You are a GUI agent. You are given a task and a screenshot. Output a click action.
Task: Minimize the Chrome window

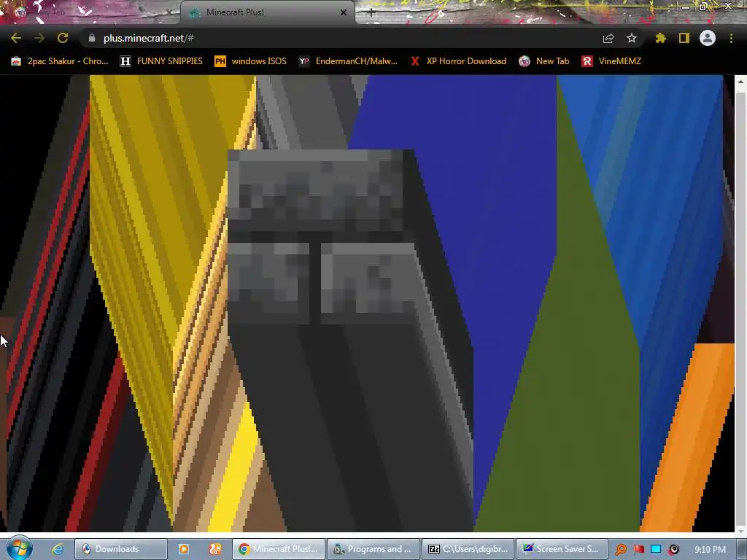pos(686,7)
